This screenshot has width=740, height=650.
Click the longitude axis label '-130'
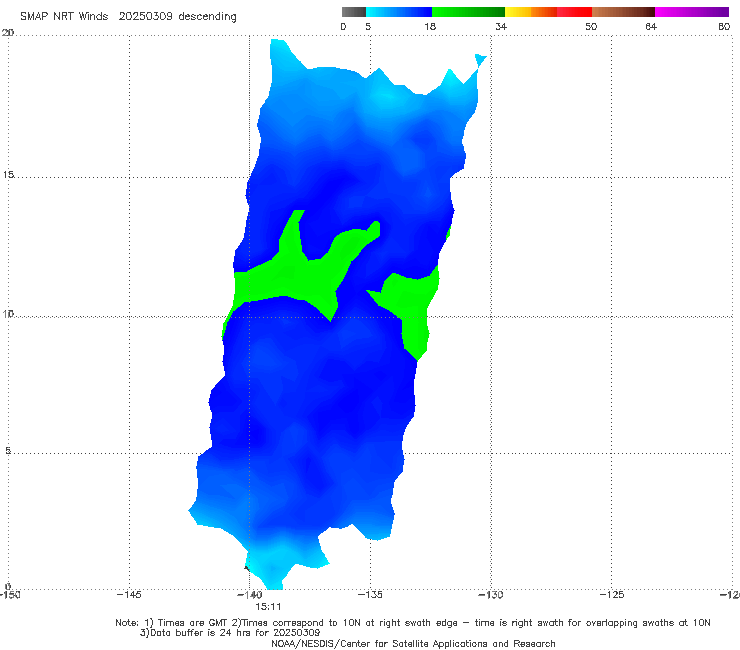pyautogui.click(x=491, y=595)
